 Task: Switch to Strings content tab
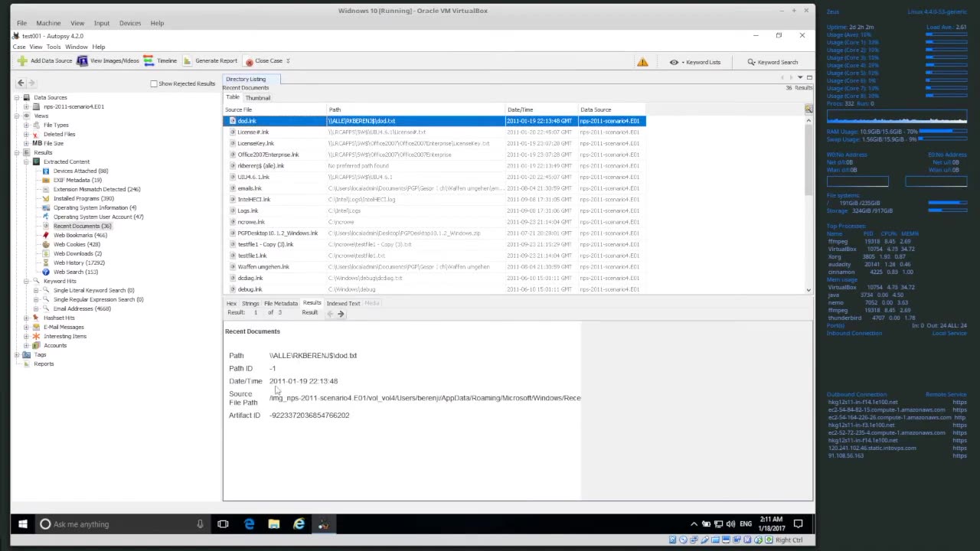pos(250,303)
